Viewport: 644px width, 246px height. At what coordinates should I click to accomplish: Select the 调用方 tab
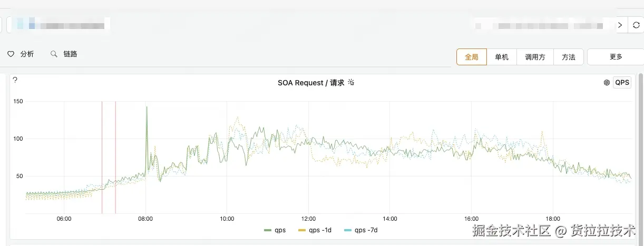(x=535, y=57)
